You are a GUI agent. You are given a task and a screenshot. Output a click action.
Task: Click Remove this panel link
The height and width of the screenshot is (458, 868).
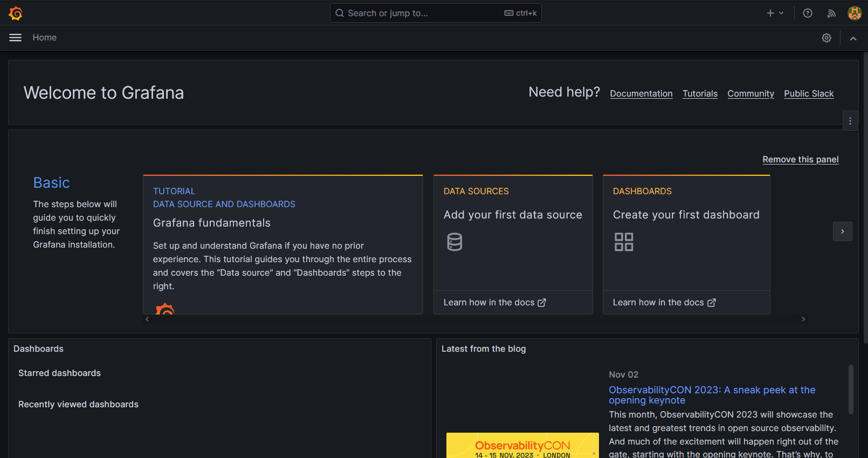(801, 159)
